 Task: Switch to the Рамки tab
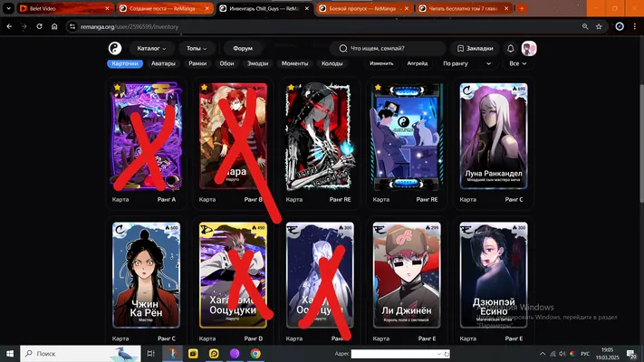click(197, 63)
